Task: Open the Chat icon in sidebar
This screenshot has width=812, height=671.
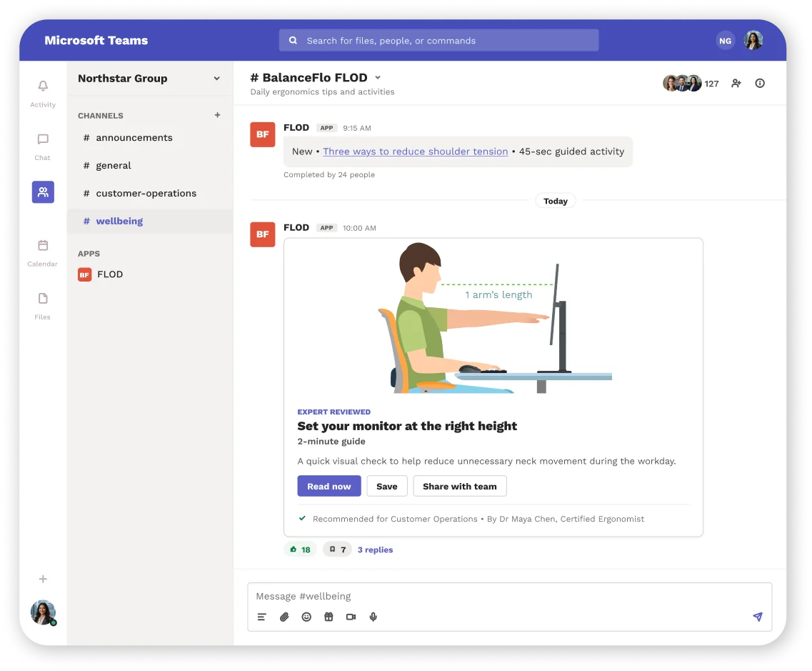Action: point(43,139)
